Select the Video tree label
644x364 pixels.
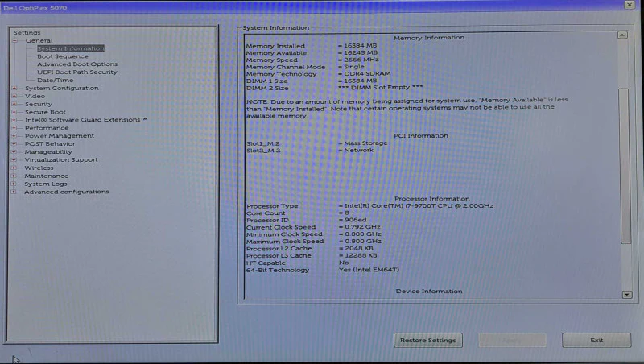(x=35, y=96)
